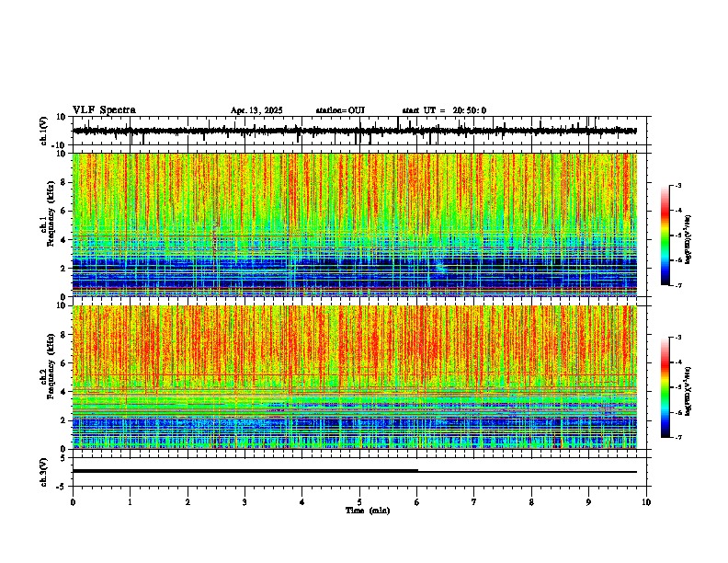
Task: Click the "10" tick on ch.1(V) axis
Action: [62, 117]
